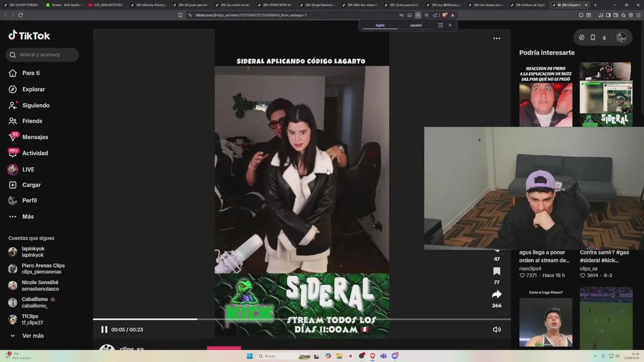Click the download icon in the top-right pill
Image resolution: width=644 pixels, height=362 pixels.
(x=604, y=37)
